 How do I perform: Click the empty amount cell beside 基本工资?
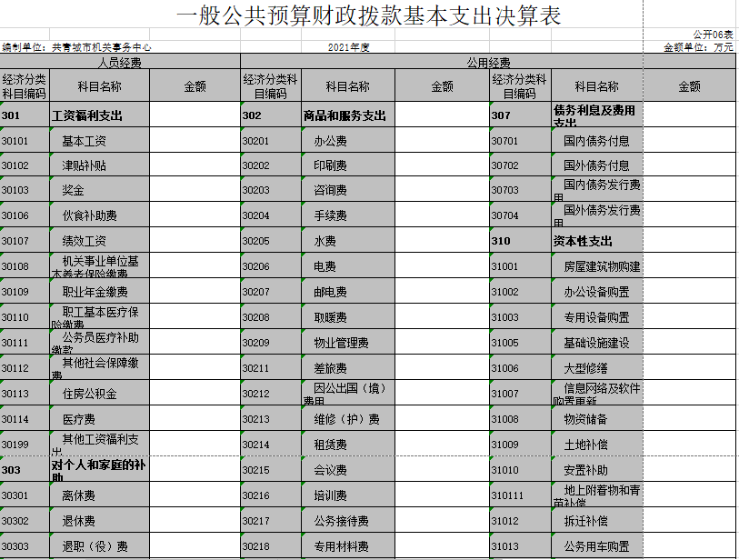(x=195, y=141)
